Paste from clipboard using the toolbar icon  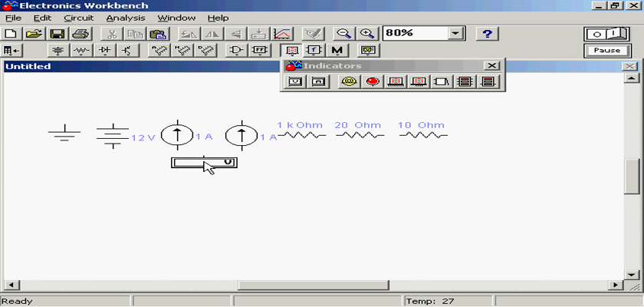(x=157, y=34)
